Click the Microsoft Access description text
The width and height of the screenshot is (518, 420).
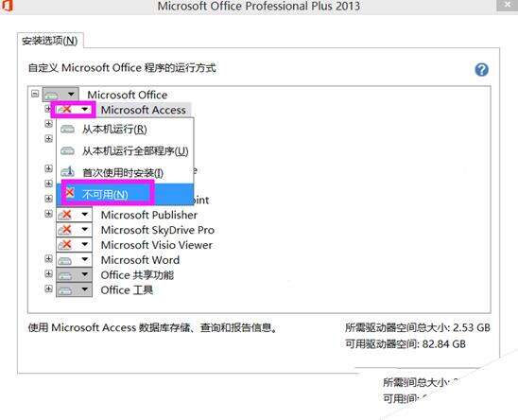152,327
